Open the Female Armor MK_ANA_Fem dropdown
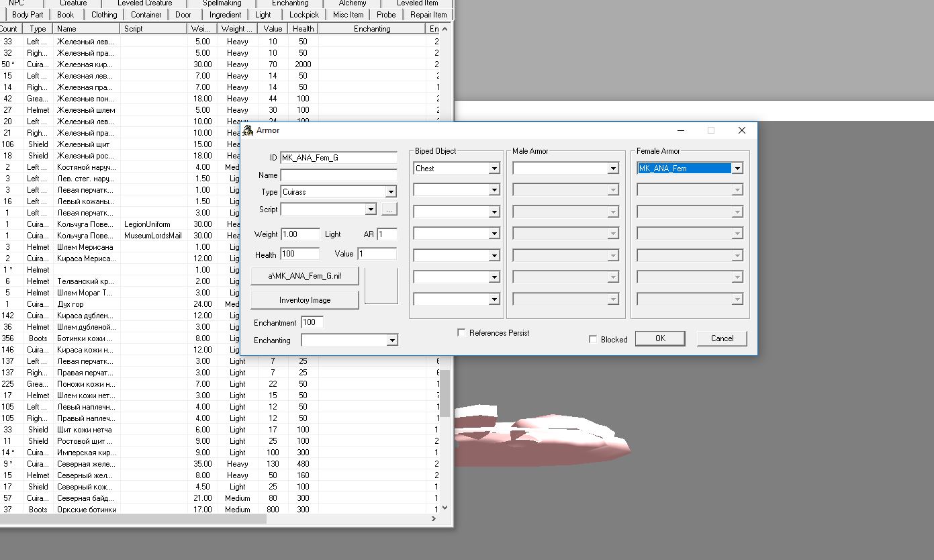 737,169
